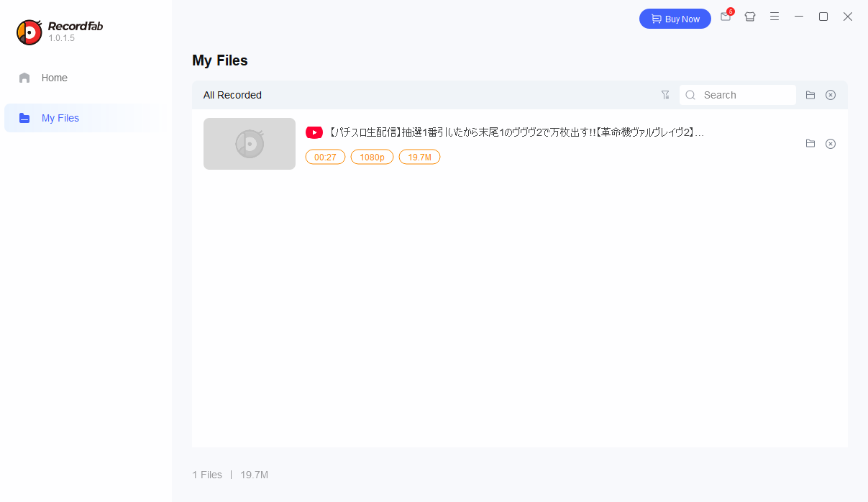Open the hamburger menu
This screenshot has width=868, height=502.
click(x=775, y=17)
